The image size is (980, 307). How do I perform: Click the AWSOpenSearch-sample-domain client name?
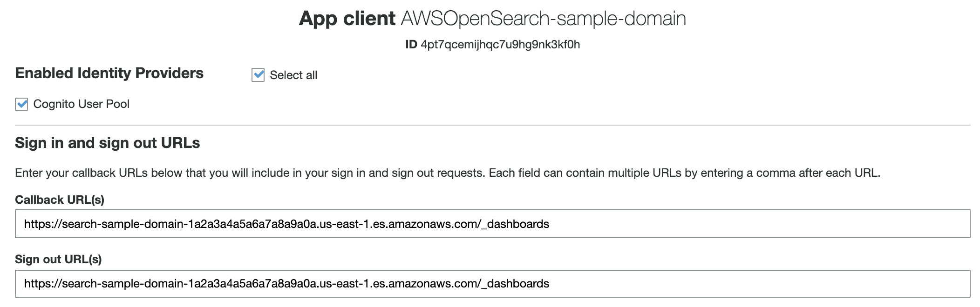(x=543, y=19)
